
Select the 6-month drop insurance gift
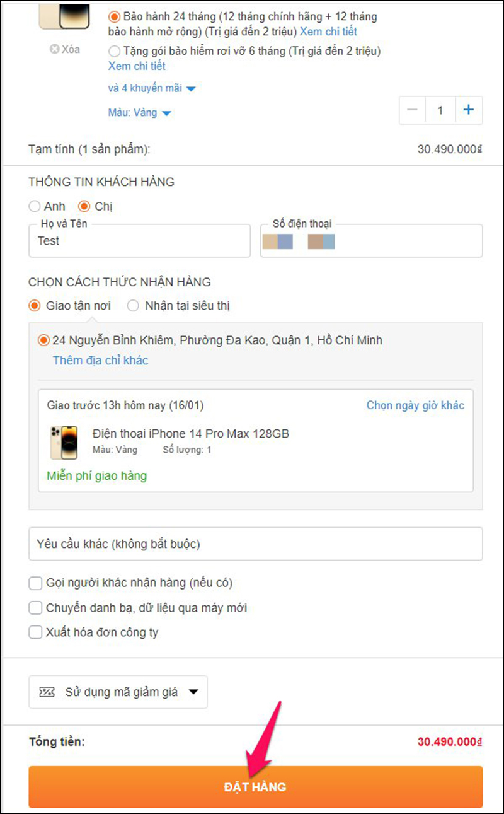click(x=114, y=50)
